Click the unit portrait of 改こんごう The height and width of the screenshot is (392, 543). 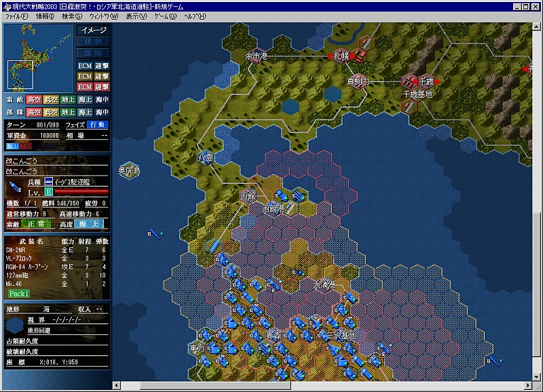14,187
